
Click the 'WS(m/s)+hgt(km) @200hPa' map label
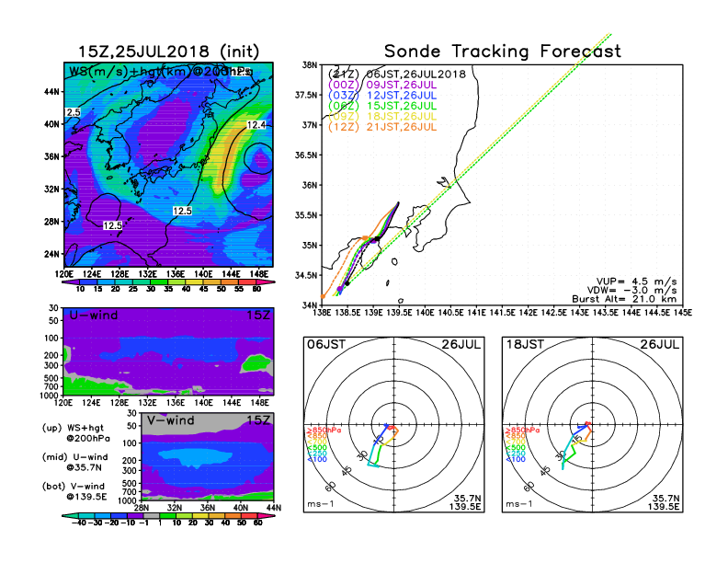(161, 72)
